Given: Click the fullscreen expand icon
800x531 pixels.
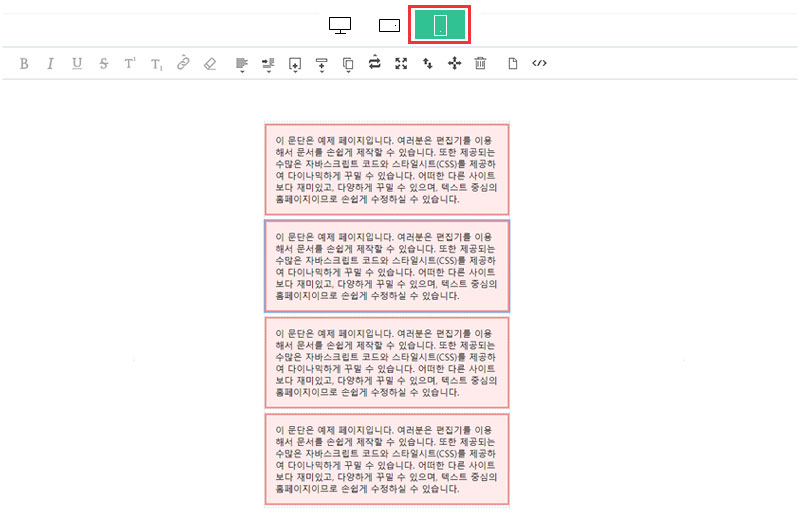Looking at the screenshot, I should click(401, 64).
